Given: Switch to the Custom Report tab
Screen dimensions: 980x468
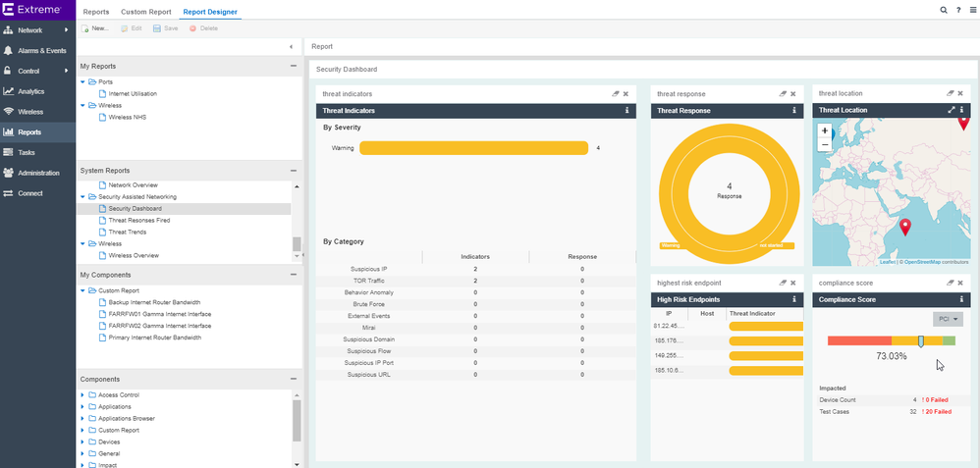Looking at the screenshot, I should [x=145, y=12].
